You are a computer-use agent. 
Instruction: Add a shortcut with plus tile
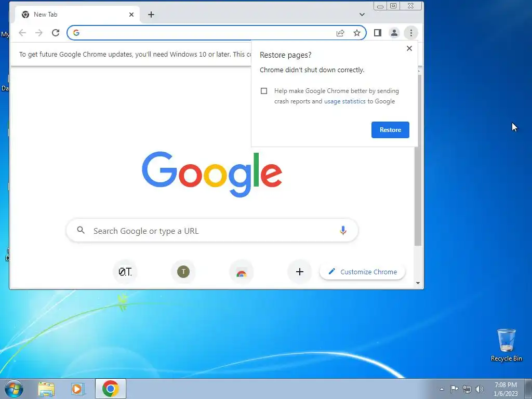(300, 272)
